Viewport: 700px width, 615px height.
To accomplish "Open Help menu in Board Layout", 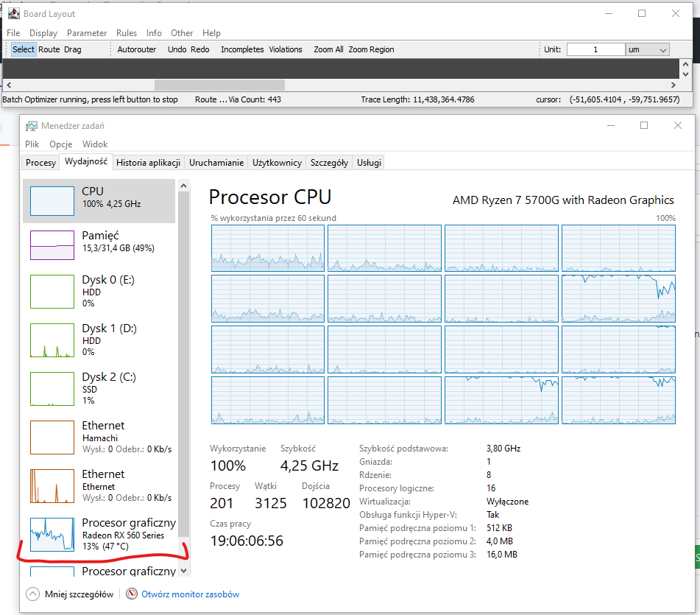I will [211, 33].
